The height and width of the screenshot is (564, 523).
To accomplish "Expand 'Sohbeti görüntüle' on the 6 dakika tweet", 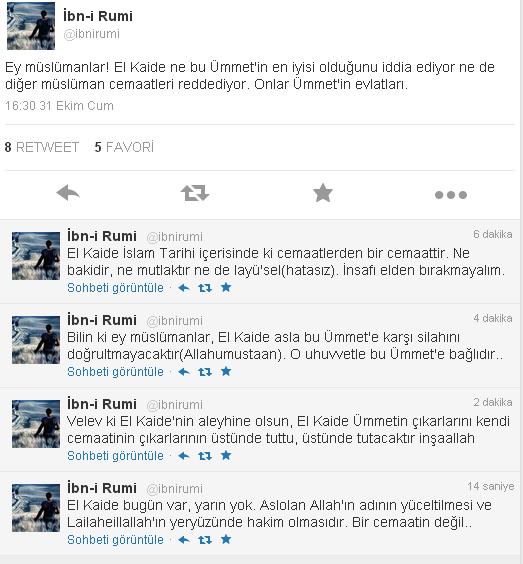I will pyautogui.click(x=115, y=288).
